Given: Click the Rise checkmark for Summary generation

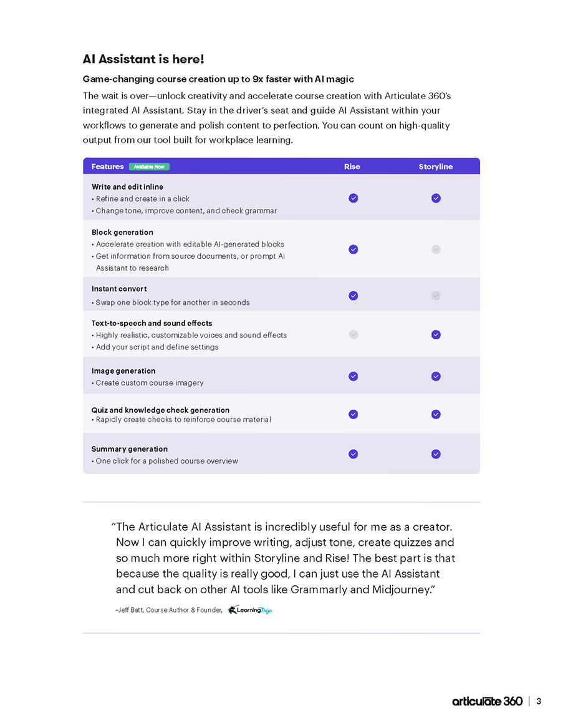Looking at the screenshot, I should click(x=354, y=454).
